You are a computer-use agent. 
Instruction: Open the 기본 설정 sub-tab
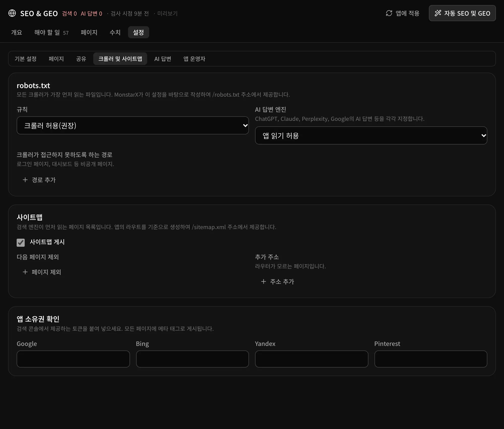(x=25, y=59)
